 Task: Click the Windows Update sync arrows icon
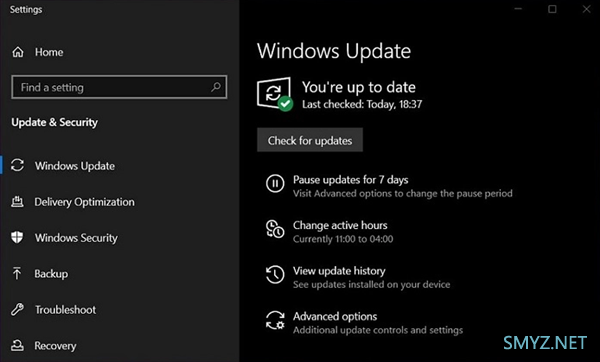[x=17, y=165]
